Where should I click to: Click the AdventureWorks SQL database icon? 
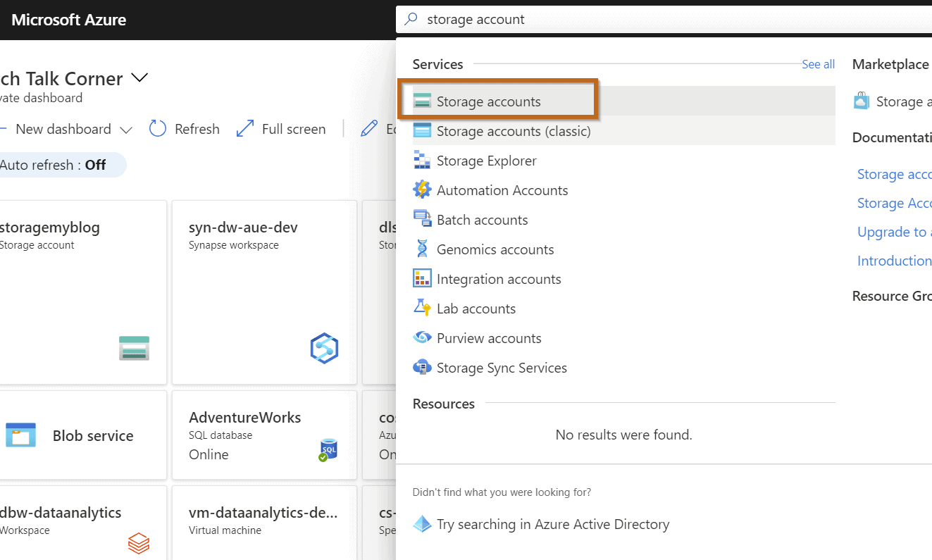point(328,450)
